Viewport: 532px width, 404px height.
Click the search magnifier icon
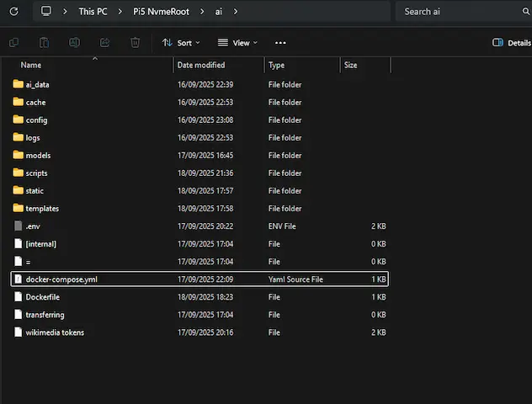click(525, 12)
